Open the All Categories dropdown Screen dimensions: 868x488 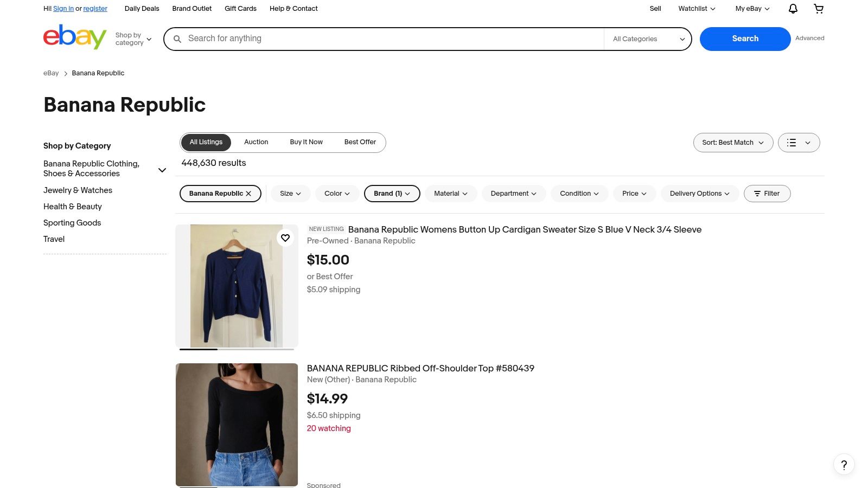(x=648, y=39)
